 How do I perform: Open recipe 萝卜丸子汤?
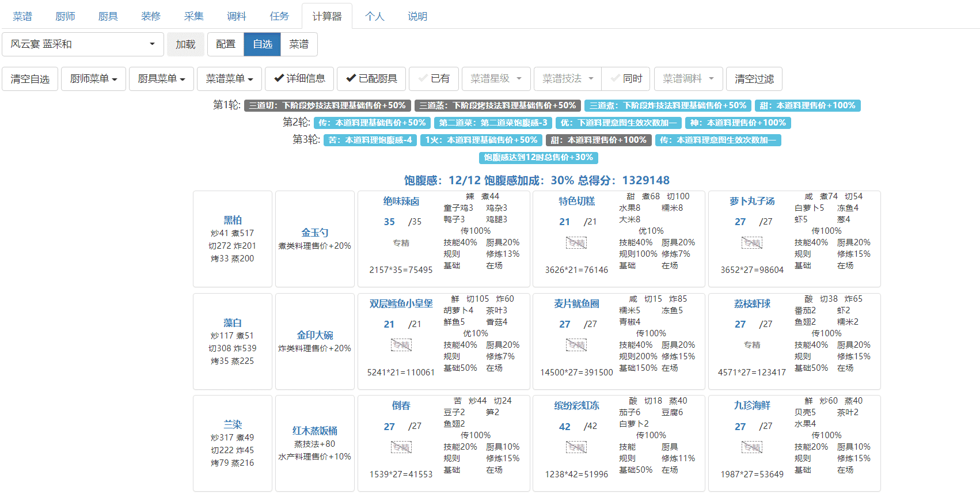tap(752, 202)
